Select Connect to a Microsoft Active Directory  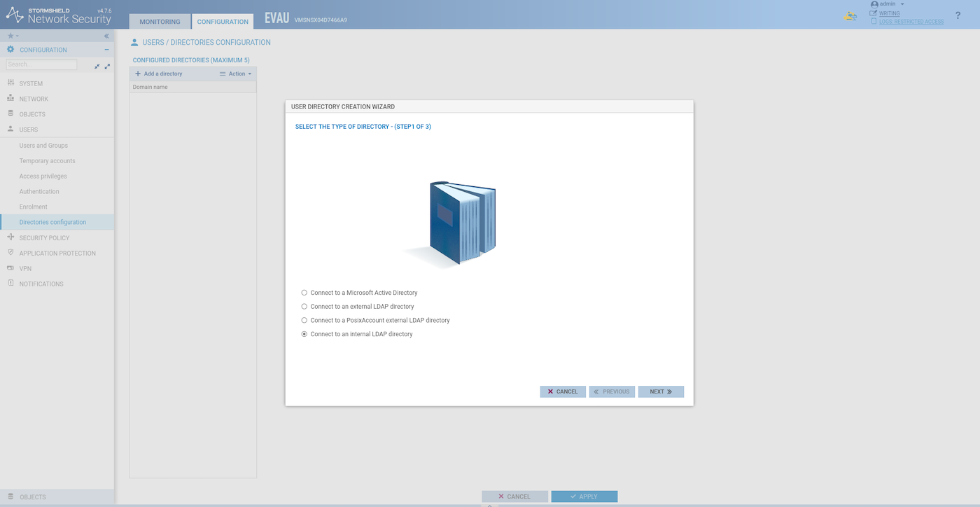pos(304,293)
